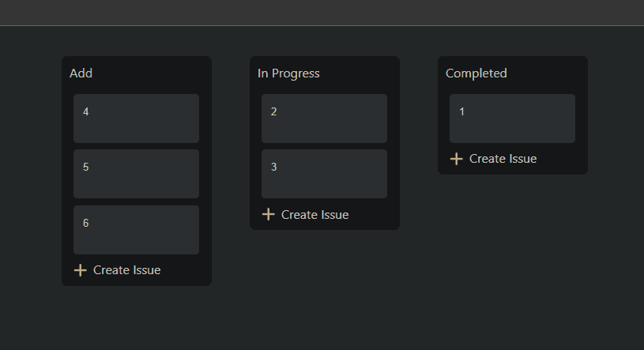Image resolution: width=644 pixels, height=350 pixels.
Task: Click the plus icon in Completed column
Action: [x=456, y=159]
